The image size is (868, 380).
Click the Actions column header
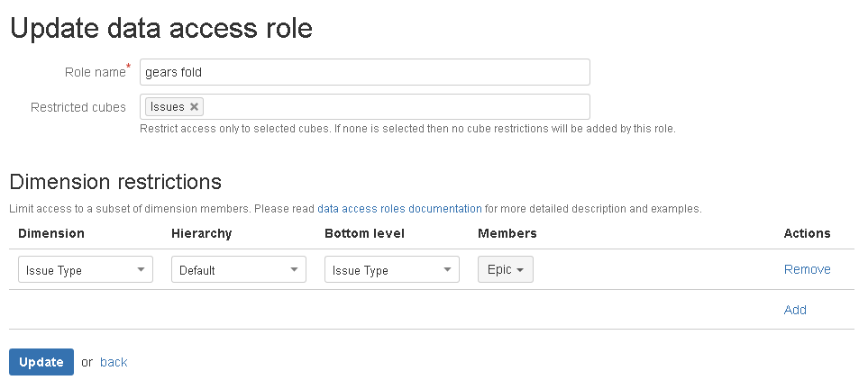[807, 233]
